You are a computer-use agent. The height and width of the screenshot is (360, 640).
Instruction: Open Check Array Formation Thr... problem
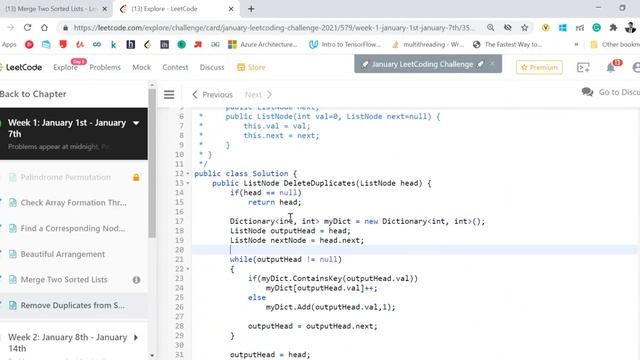coord(73,203)
